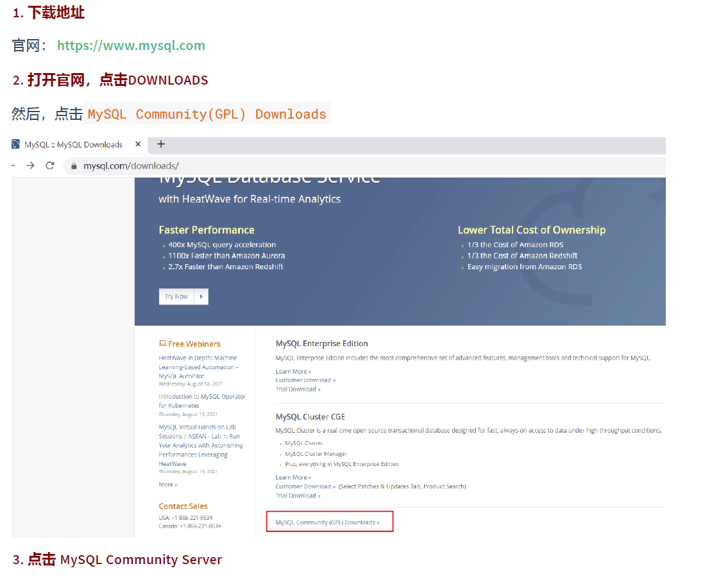
Task: Open the https://www.mysql.com official site link
Action: coord(131,46)
